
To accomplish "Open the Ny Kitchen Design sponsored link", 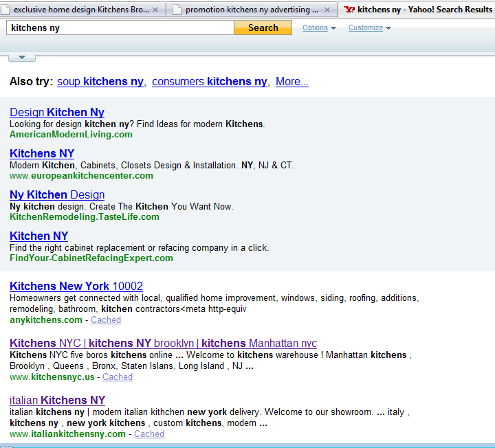I will point(57,194).
